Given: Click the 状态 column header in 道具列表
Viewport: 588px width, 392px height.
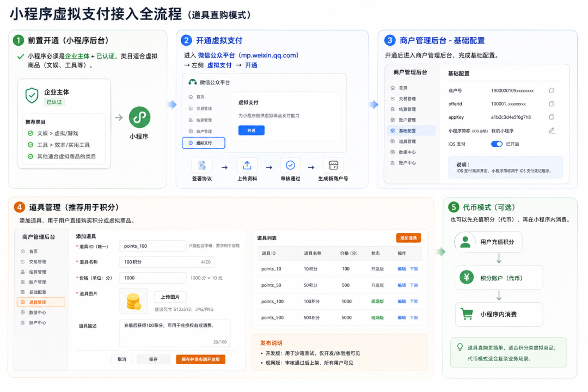Looking at the screenshot, I should [x=375, y=253].
